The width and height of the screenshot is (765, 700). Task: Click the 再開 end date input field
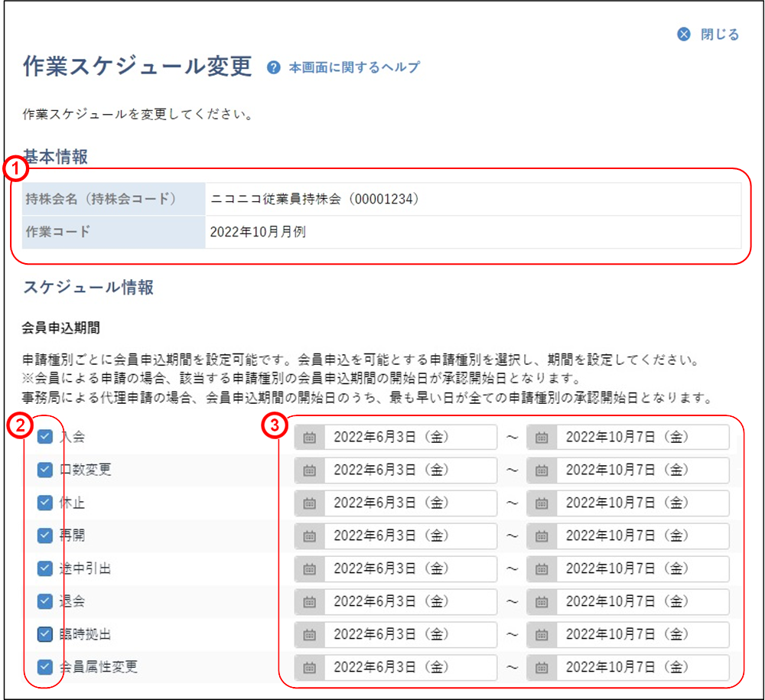[641, 536]
